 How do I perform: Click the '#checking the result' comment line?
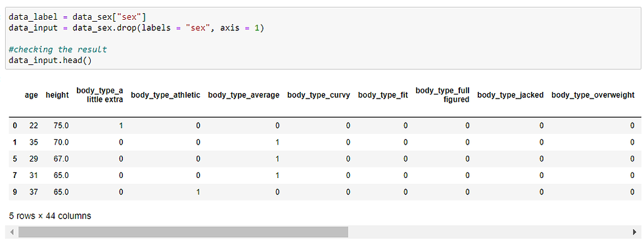(58, 50)
